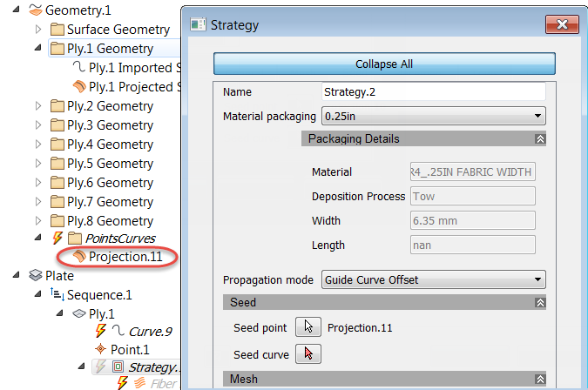Open the Material packaging dropdown
588x390 pixels.
433,116
